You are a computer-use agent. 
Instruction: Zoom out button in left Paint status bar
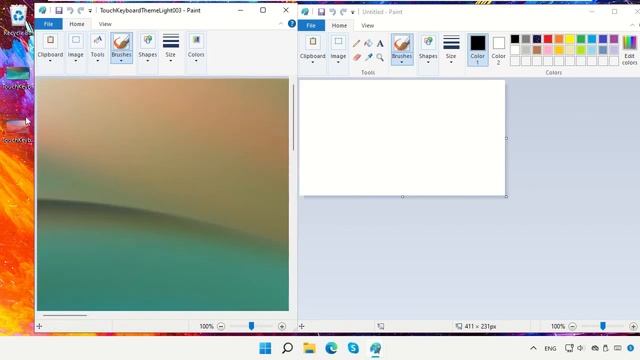221,326
